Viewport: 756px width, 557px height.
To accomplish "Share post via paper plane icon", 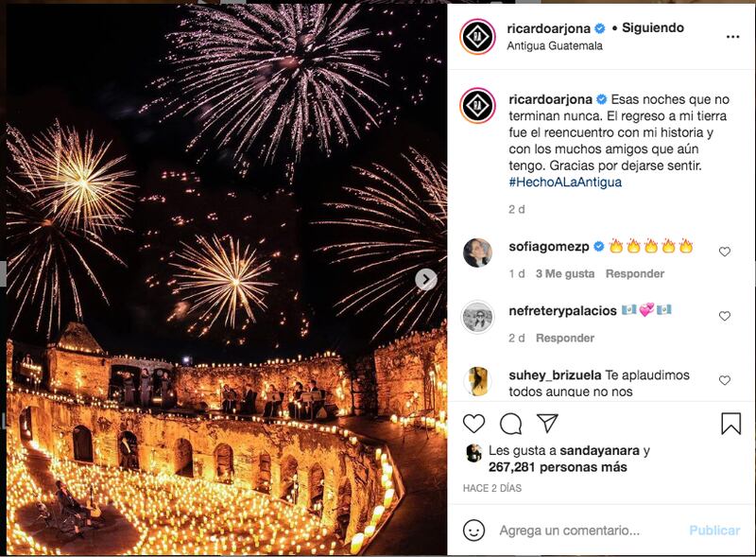I will [x=547, y=423].
